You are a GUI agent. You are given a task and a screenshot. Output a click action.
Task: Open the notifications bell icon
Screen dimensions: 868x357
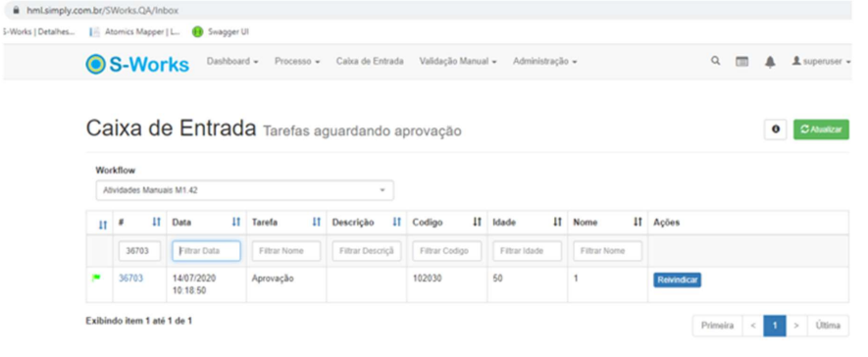[770, 62]
